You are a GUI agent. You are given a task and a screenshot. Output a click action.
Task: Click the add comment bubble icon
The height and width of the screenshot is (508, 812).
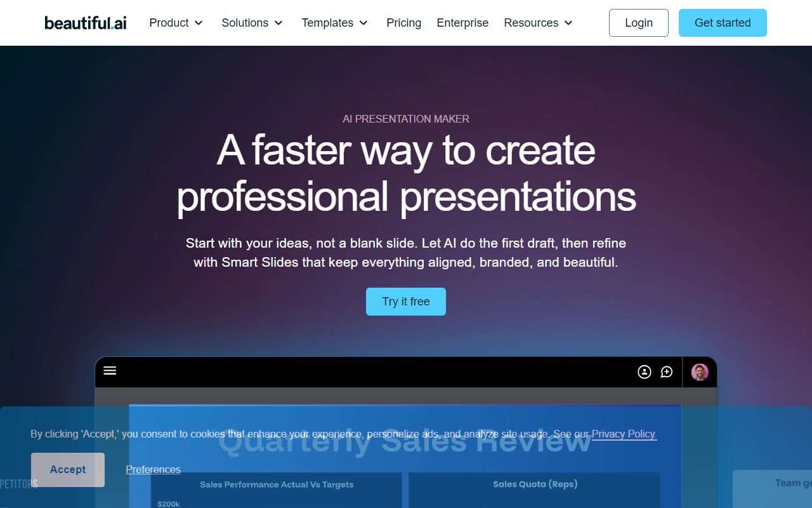pos(667,372)
